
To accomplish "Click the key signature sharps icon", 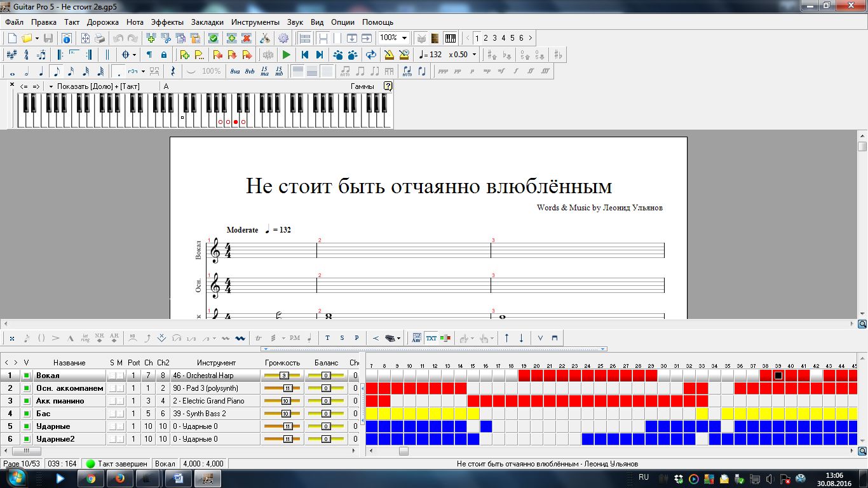I will click(11, 55).
